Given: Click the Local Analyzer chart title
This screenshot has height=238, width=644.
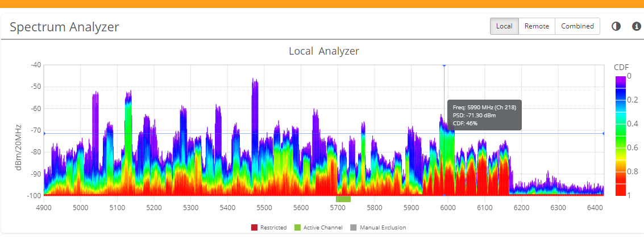Looking at the screenshot, I should tap(324, 51).
